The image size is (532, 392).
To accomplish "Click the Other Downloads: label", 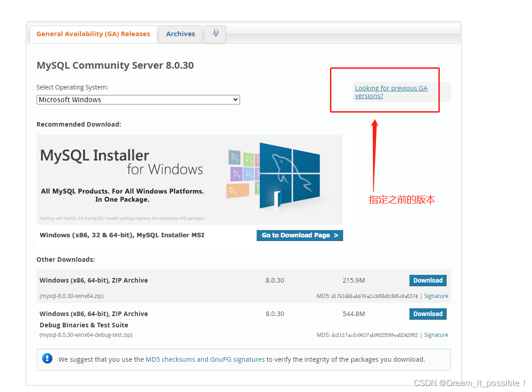I will [x=66, y=260].
